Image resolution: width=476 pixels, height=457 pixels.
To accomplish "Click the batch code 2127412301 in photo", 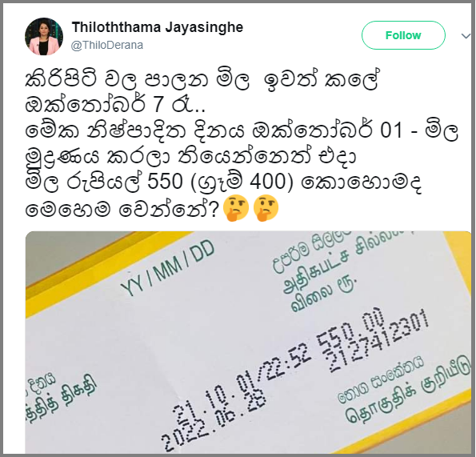I will (x=379, y=341).
